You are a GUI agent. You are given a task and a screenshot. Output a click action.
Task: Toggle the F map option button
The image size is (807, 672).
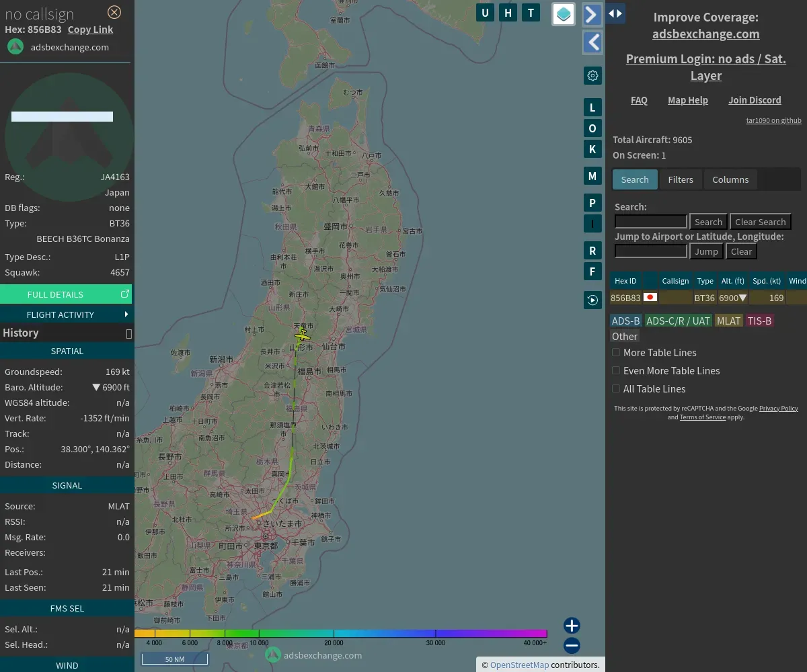click(592, 271)
